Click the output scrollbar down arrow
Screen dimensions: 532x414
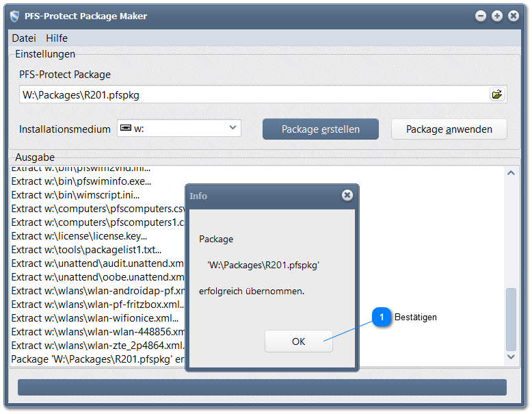[x=511, y=357]
